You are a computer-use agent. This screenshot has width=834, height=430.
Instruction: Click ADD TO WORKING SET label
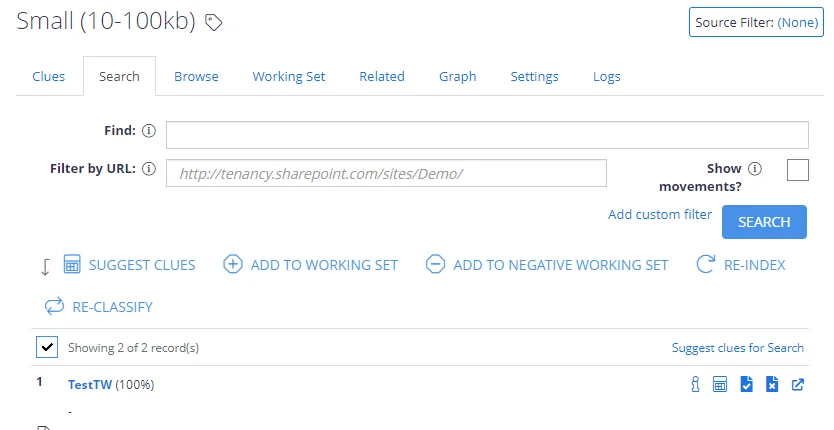pos(324,265)
